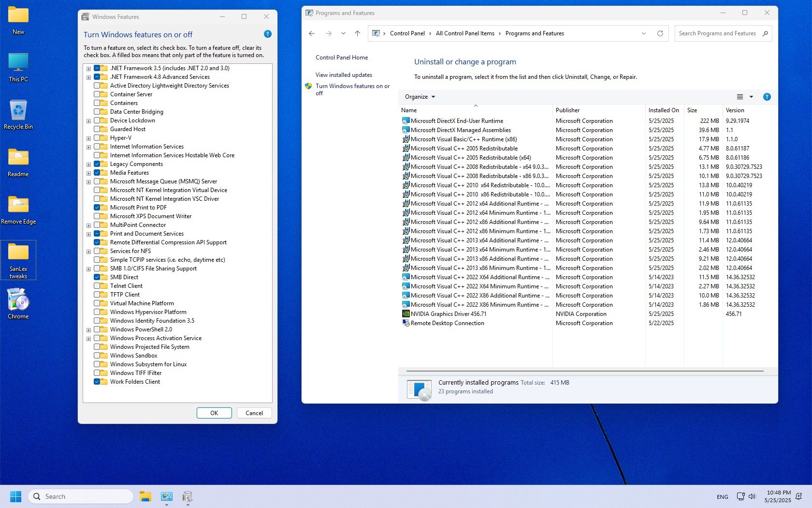Viewport: 812px width, 508px height.
Task: Click the Up directory arrow button
Action: pos(357,33)
